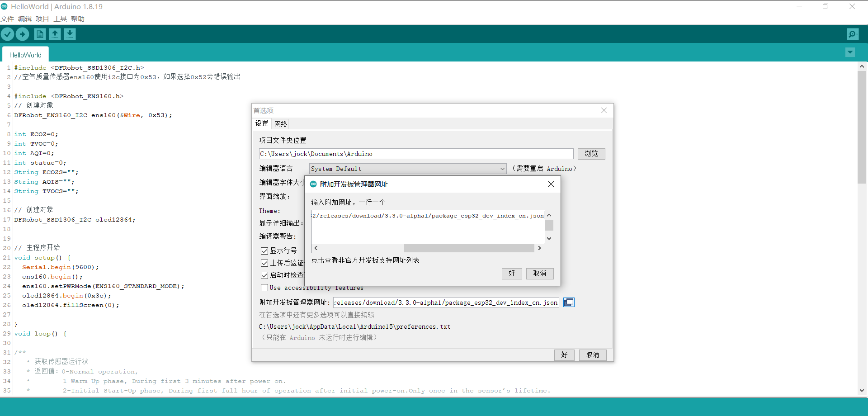868x416 pixels.
Task: Click the edit board URLs window icon
Action: 569,303
